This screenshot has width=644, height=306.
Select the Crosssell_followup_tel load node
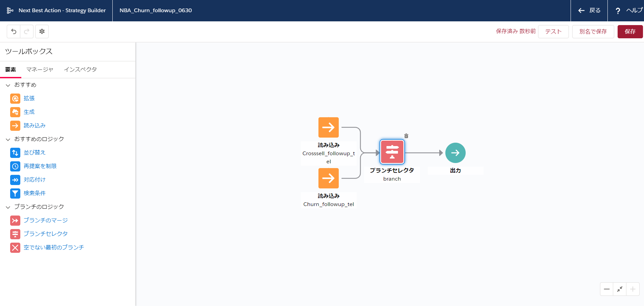click(x=328, y=127)
